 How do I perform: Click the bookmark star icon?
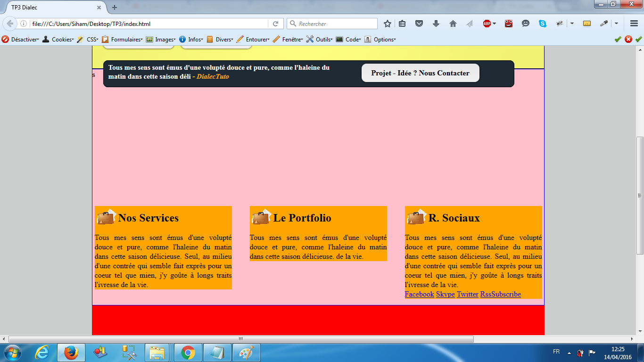pos(388,24)
